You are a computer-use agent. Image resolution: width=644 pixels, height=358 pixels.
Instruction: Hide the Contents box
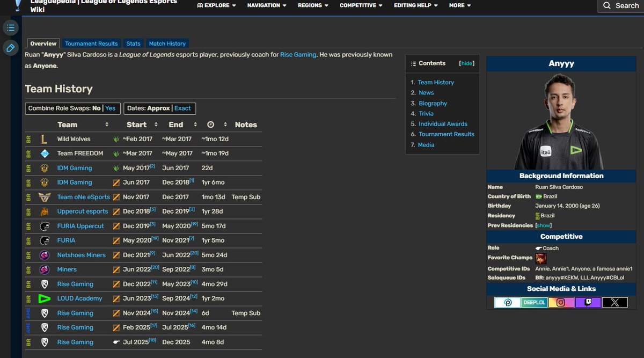click(467, 63)
